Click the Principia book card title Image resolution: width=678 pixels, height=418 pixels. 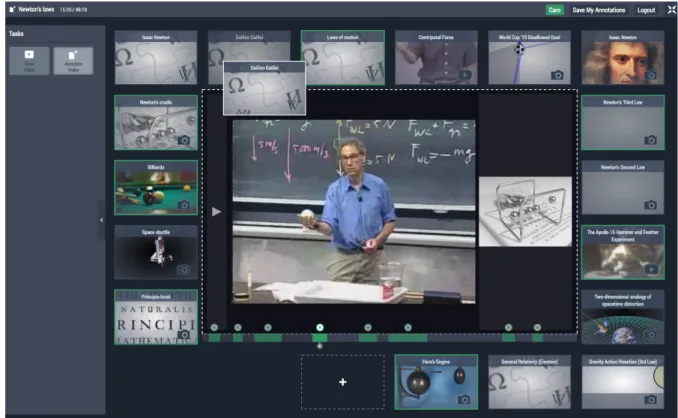156,297
